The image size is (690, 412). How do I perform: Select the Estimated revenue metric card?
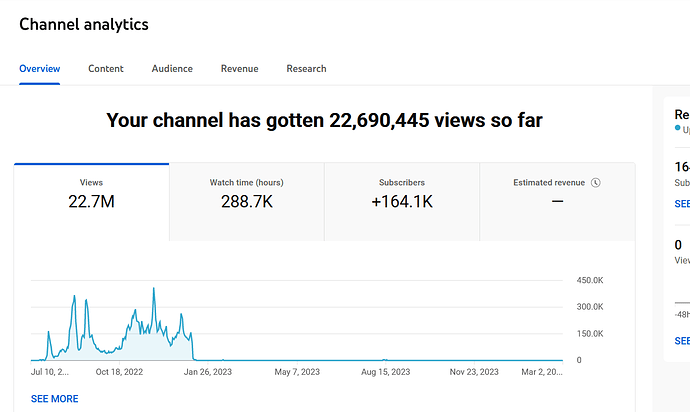pos(557,202)
